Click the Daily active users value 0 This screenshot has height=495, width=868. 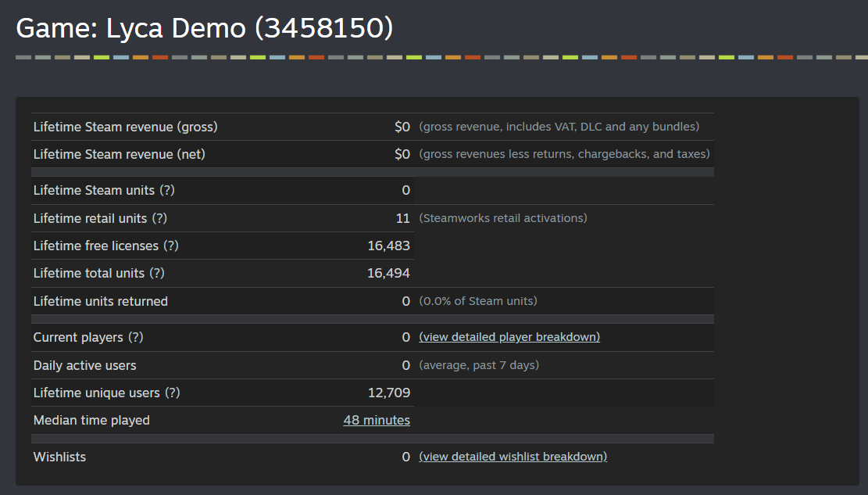pos(406,365)
